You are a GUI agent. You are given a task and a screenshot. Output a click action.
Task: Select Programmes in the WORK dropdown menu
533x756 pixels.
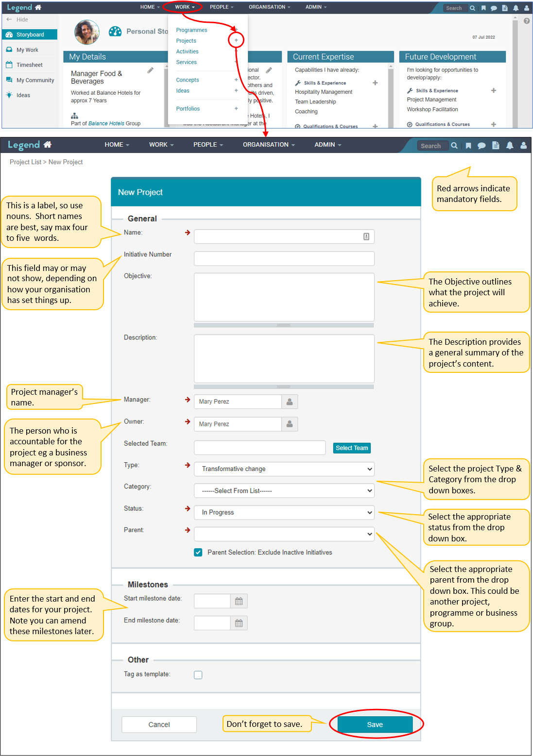click(191, 30)
